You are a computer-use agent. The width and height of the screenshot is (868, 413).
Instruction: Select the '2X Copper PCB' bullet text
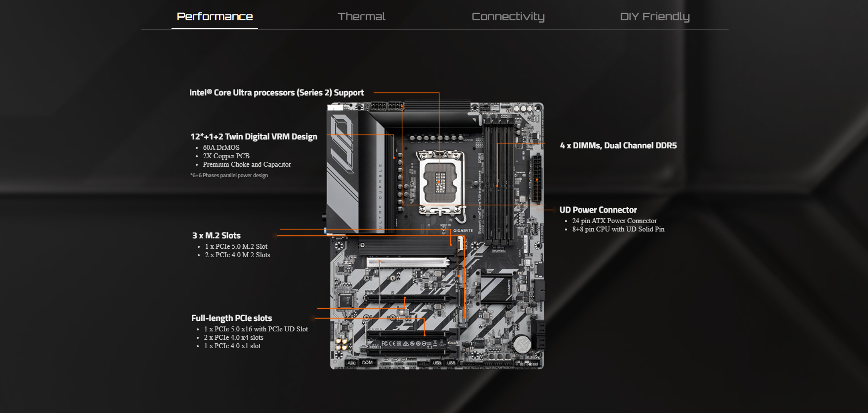pyautogui.click(x=226, y=156)
